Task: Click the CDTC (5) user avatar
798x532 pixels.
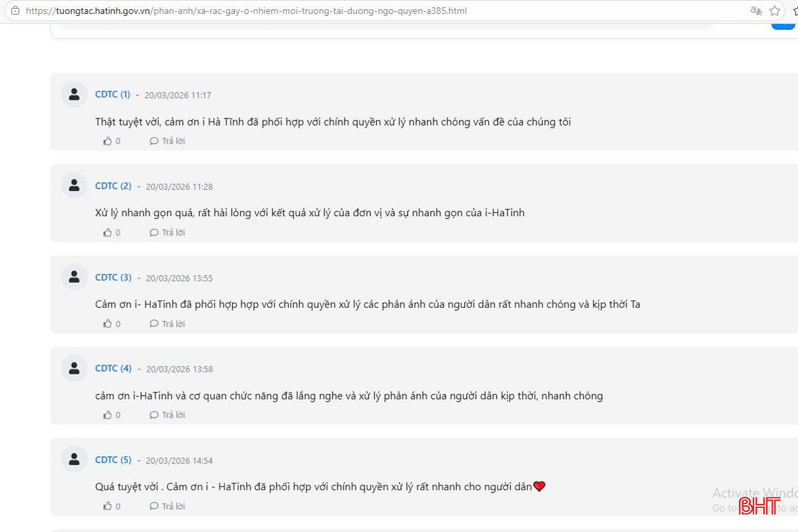Action: pos(74,459)
